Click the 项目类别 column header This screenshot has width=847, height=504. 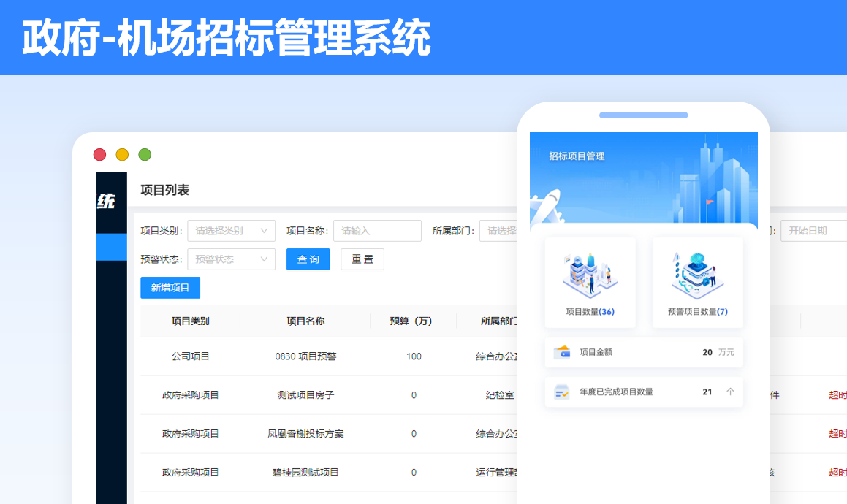pyautogui.click(x=190, y=321)
